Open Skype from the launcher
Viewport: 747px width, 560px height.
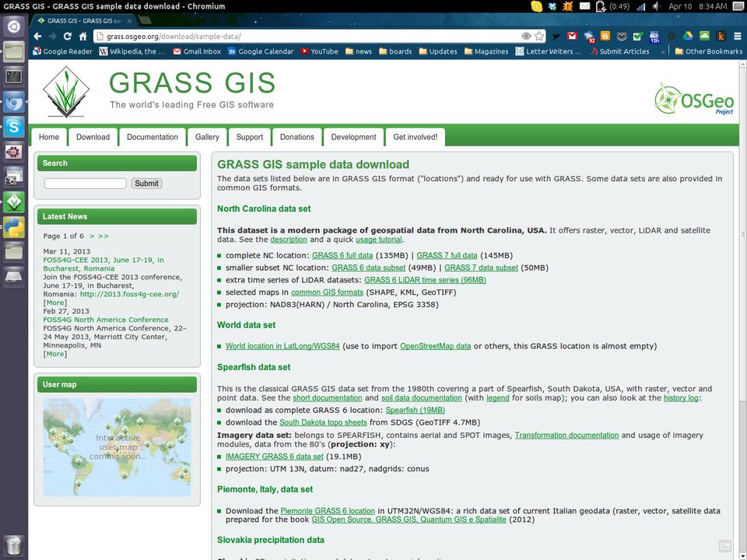pos(14,127)
